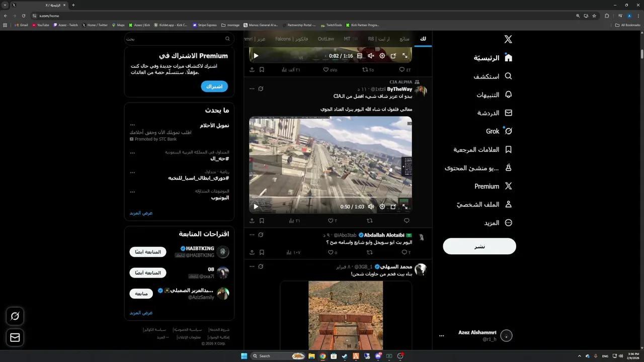Reply to Abdallah Alotaibi's post

point(406,252)
